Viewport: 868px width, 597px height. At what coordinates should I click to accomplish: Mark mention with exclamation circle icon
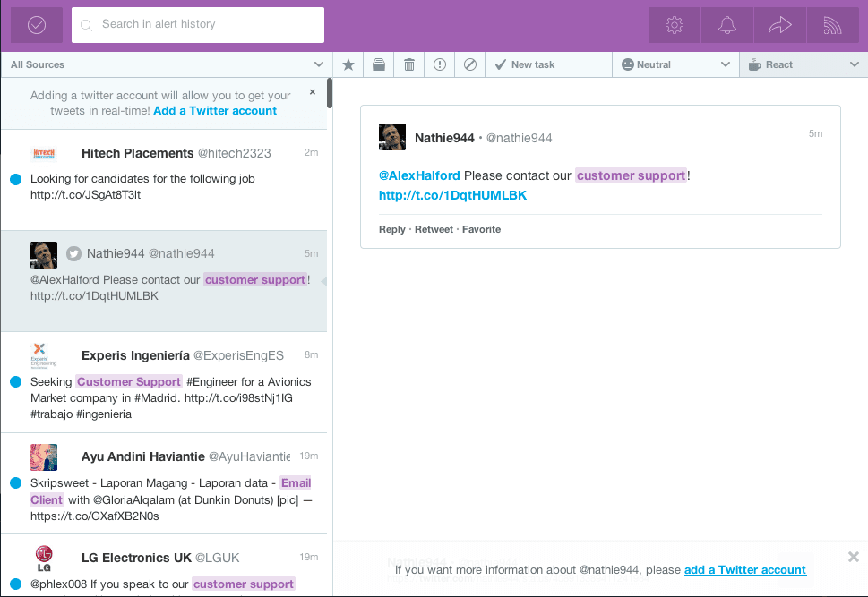coord(440,64)
